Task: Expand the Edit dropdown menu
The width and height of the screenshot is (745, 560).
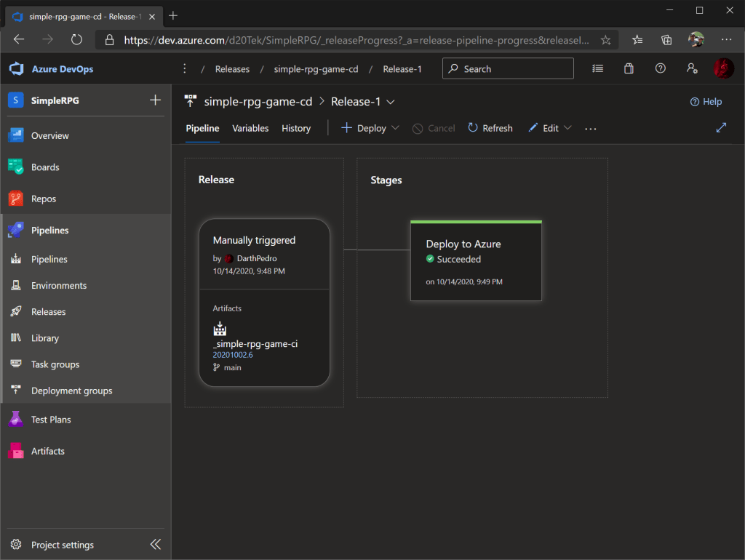Action: pos(550,128)
